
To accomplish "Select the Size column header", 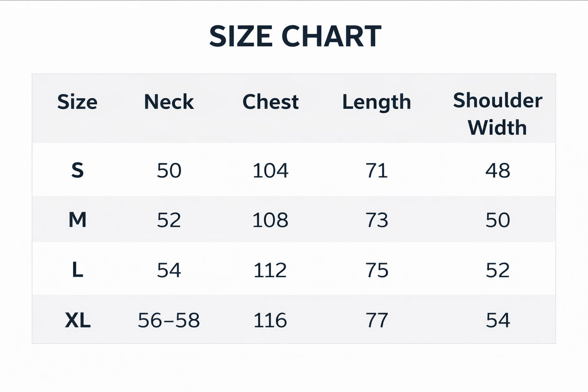I will click(77, 102).
